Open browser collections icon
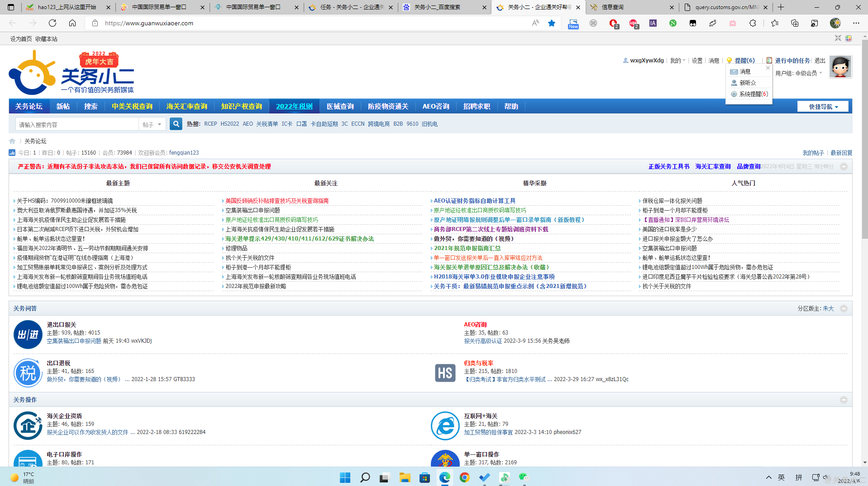Image resolution: width=868 pixels, height=486 pixels. 795,23
